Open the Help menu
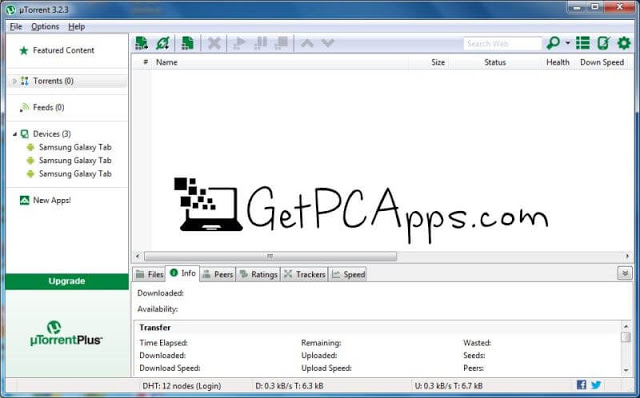This screenshot has height=398, width=640. [76, 27]
